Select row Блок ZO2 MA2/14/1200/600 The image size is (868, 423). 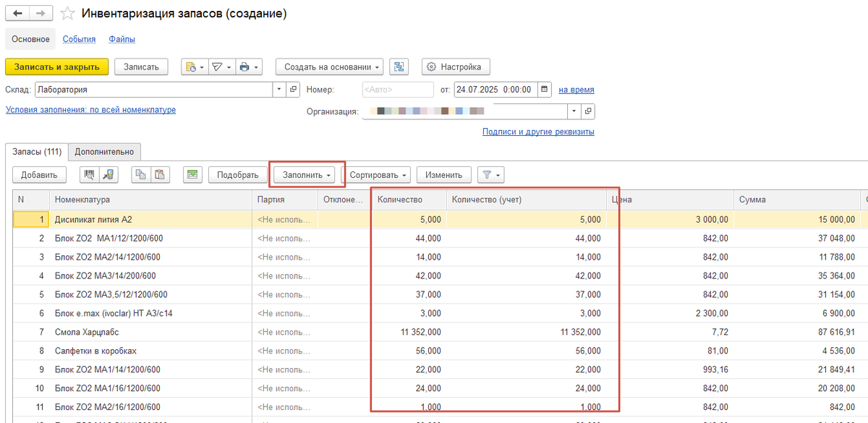(x=440, y=257)
